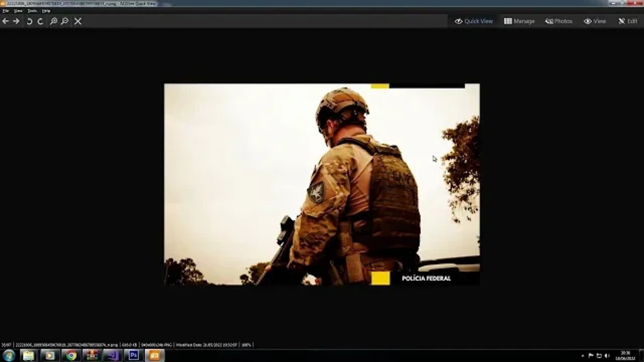Switch to Edit mode

click(x=628, y=21)
